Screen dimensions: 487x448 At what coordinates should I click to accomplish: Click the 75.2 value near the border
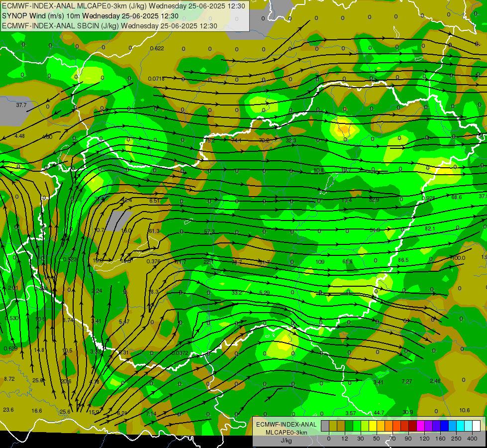[x=210, y=140]
